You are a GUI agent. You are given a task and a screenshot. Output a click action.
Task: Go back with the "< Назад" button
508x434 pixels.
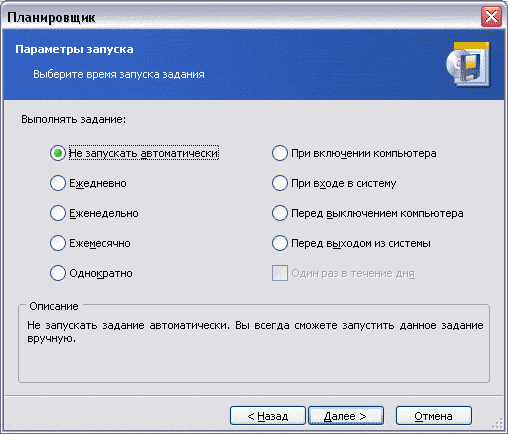point(268,416)
